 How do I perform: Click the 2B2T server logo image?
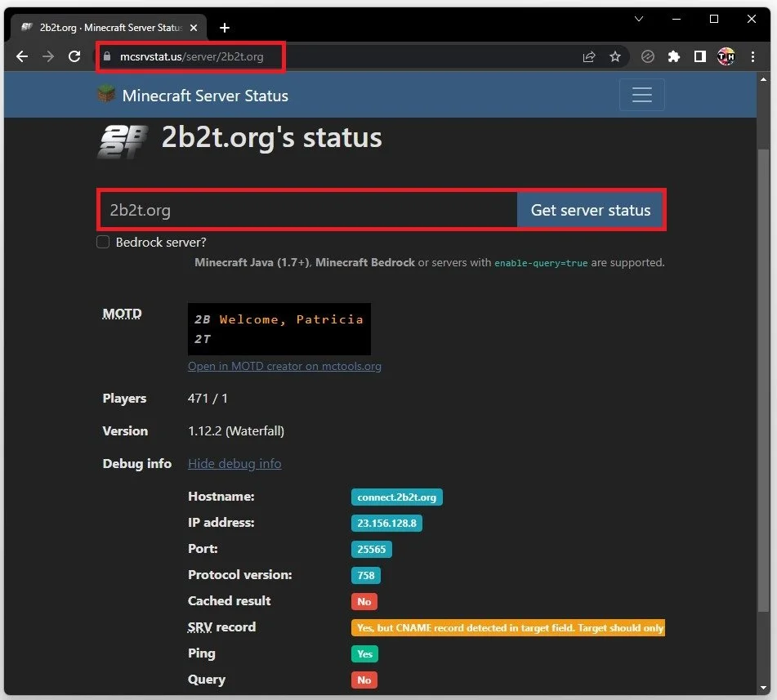[x=123, y=141]
